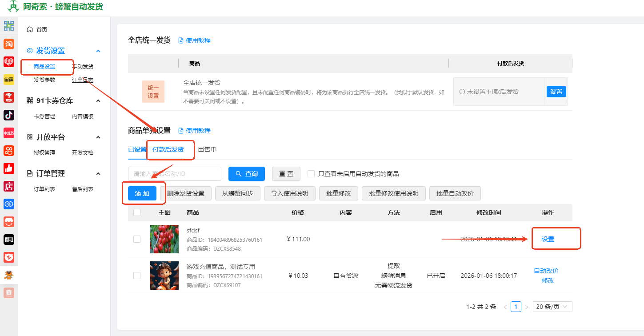Click the 批量修改 button
This screenshot has width=644, height=336.
coord(339,193)
